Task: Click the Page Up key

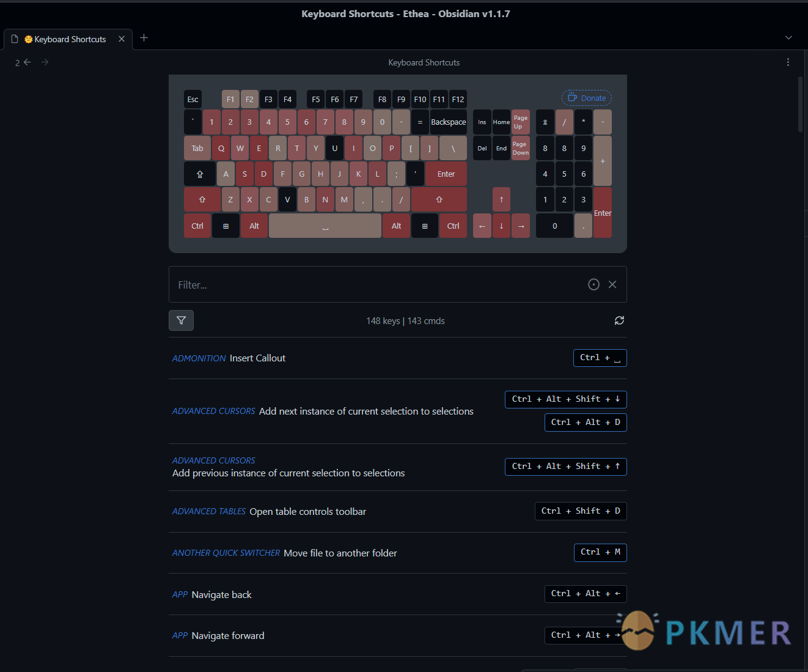Action: 521,122
